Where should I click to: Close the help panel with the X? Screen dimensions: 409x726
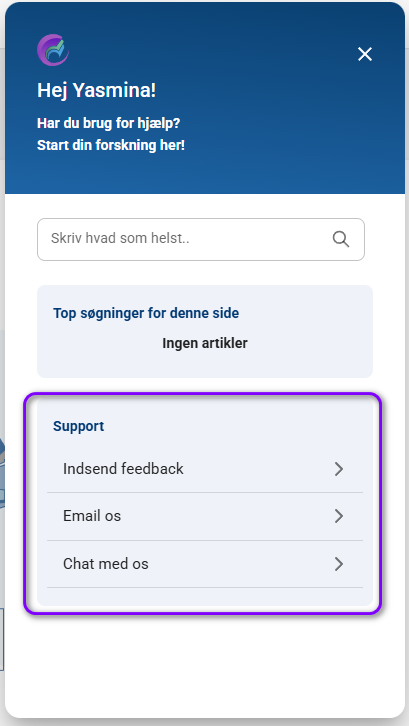(365, 54)
